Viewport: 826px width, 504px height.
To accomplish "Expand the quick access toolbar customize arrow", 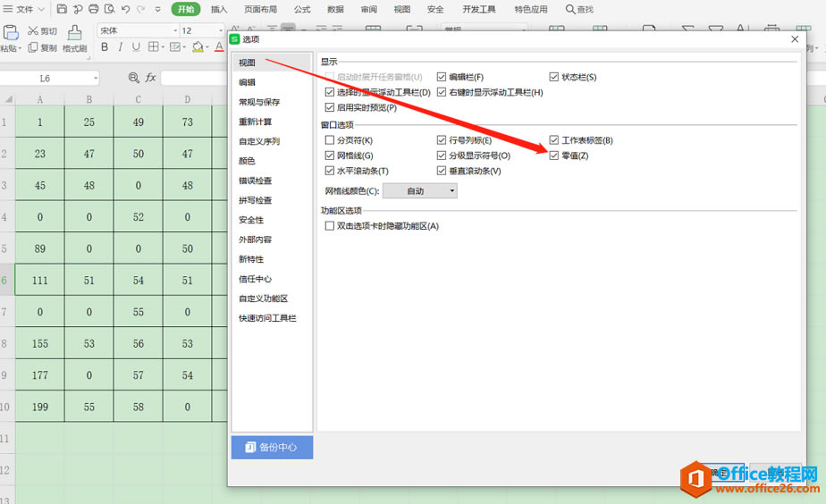I will click(x=158, y=10).
